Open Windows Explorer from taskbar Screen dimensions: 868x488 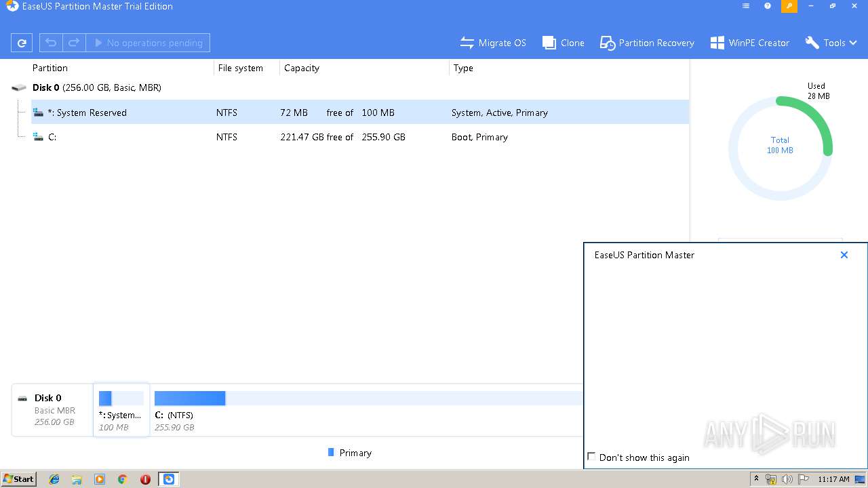coord(77,479)
